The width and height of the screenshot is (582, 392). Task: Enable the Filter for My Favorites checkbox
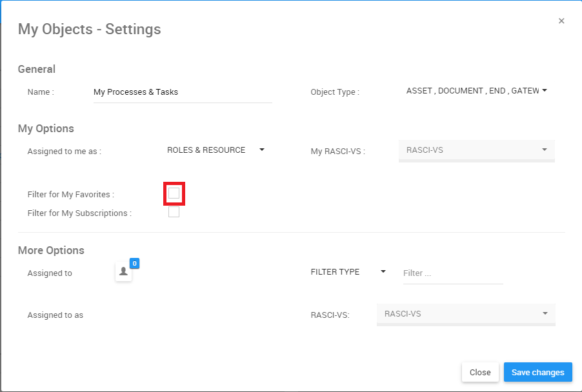click(x=174, y=193)
